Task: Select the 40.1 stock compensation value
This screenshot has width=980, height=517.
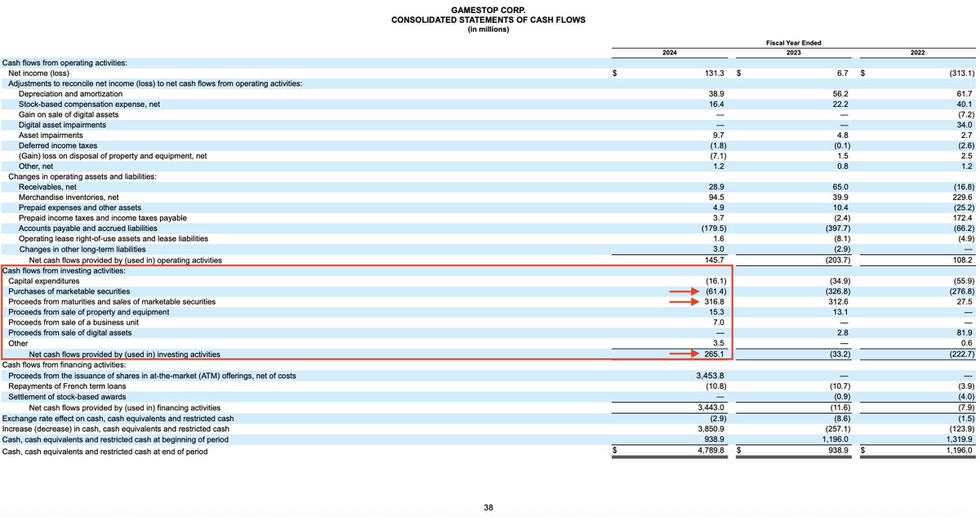Action: pos(964,105)
